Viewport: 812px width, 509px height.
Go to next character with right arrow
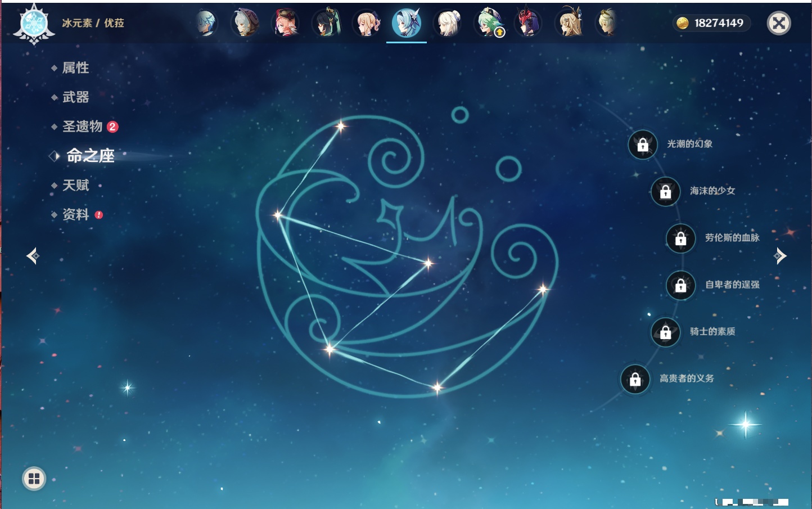click(x=780, y=256)
